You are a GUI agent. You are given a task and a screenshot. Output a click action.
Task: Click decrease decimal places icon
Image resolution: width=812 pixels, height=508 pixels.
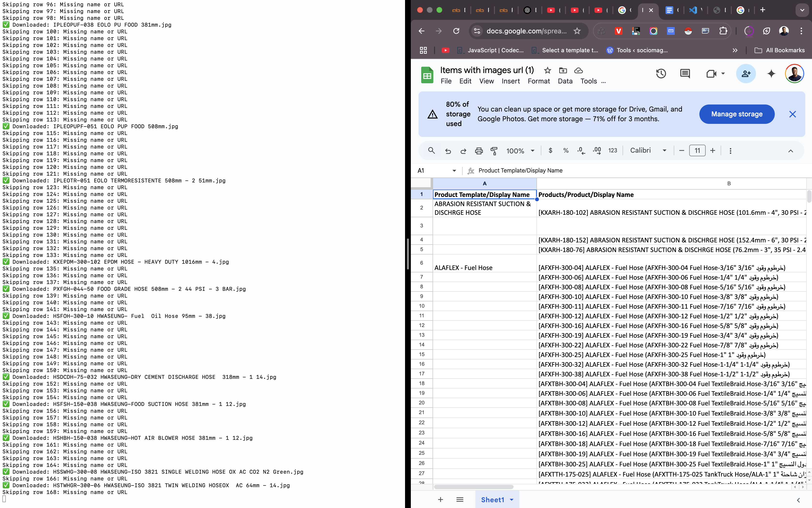point(581,151)
